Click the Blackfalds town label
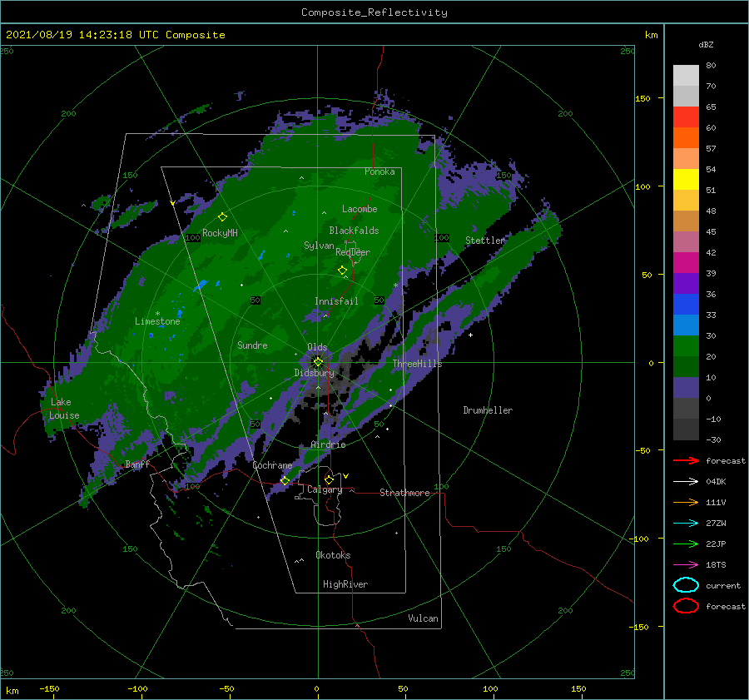 click(354, 231)
